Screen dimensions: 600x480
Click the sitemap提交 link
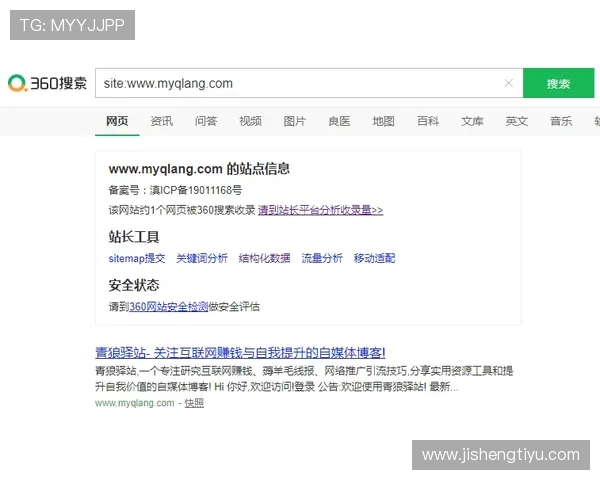click(137, 258)
